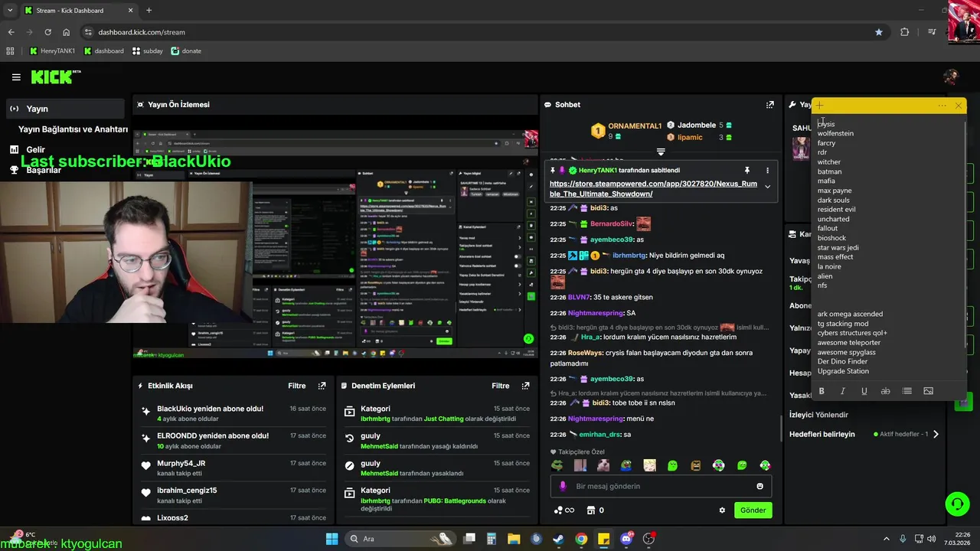Pop out the Etkinlik Akışı panel
The height and width of the screenshot is (551, 980).
pyautogui.click(x=322, y=386)
